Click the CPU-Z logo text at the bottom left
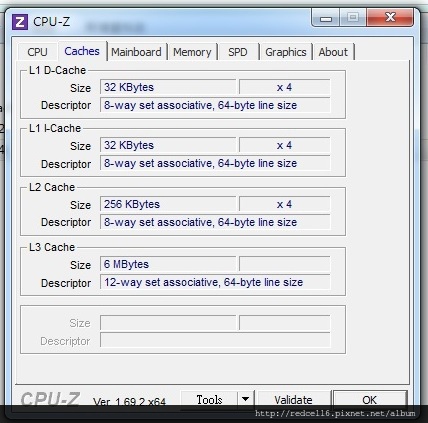The height and width of the screenshot is (423, 428). coord(50,399)
